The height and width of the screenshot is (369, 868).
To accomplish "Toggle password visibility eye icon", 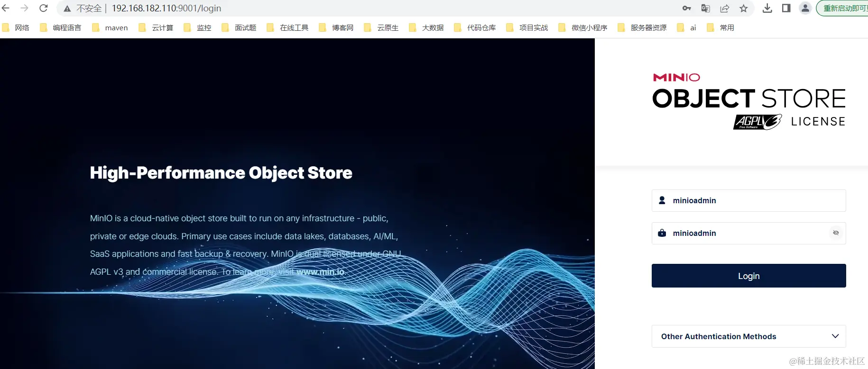I will click(x=836, y=233).
